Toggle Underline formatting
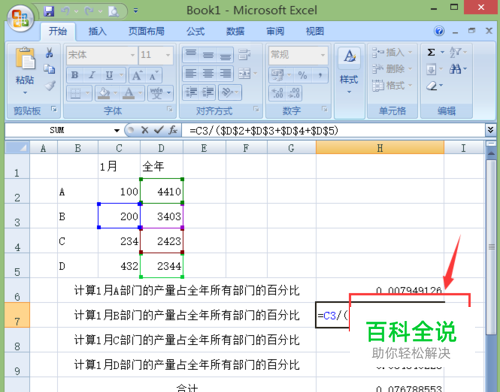500x392 pixels. [x=109, y=75]
